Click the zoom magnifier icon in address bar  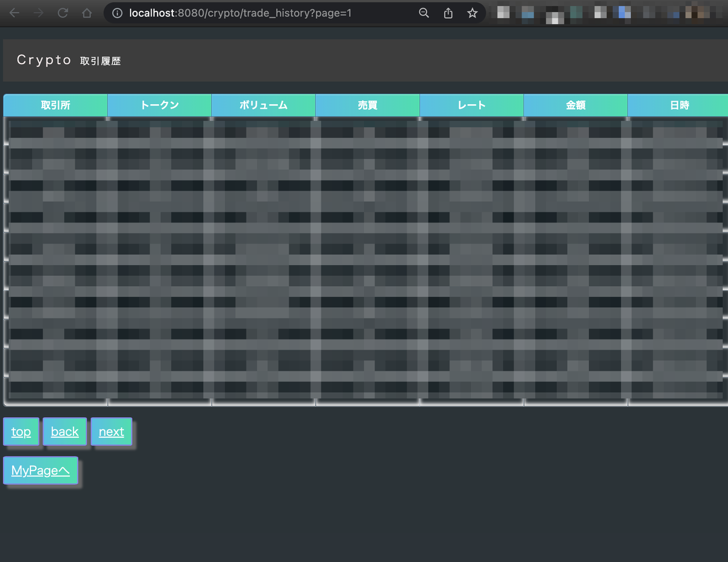click(x=424, y=13)
